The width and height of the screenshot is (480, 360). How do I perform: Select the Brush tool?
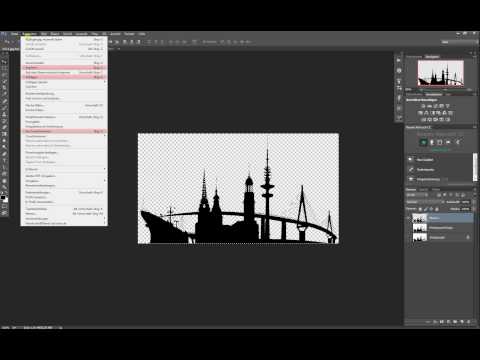(x=4, y=108)
